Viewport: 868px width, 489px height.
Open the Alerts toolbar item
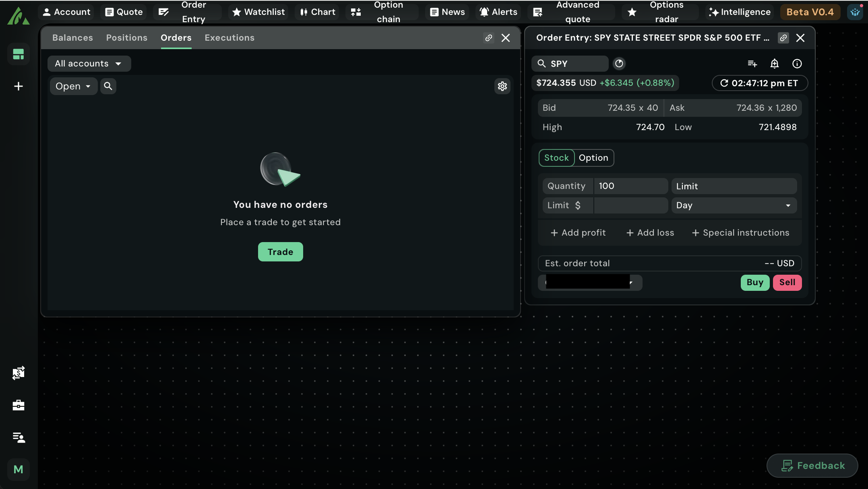pos(498,12)
